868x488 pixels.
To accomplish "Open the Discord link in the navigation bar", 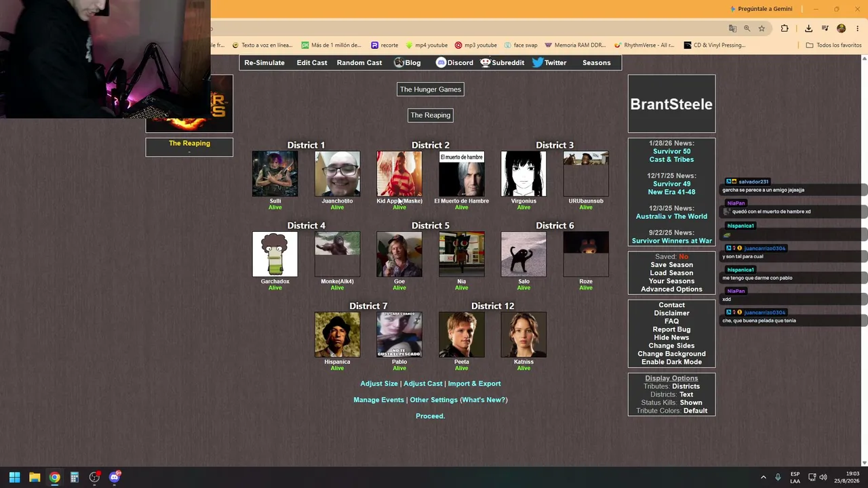I will tap(454, 62).
